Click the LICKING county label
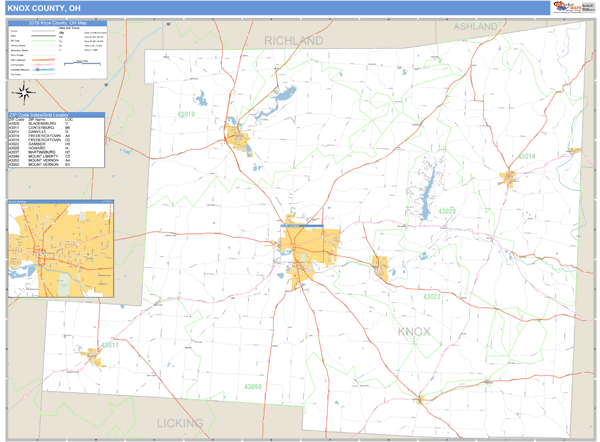600x442 pixels. (180, 423)
